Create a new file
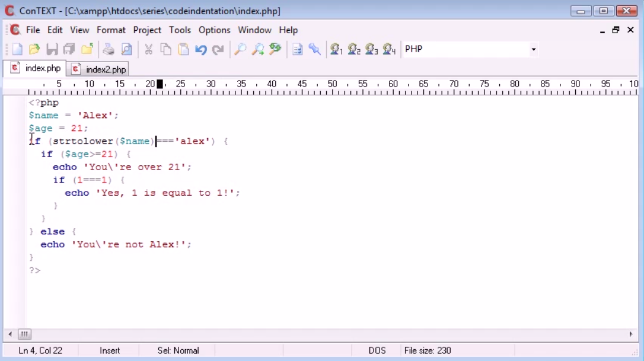Image resolution: width=644 pixels, height=361 pixels. tap(16, 49)
